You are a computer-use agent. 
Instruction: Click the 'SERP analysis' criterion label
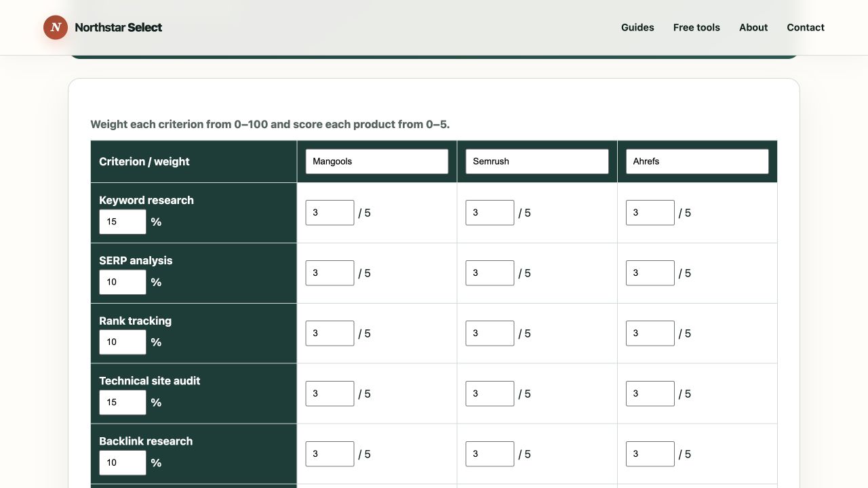[136, 260]
